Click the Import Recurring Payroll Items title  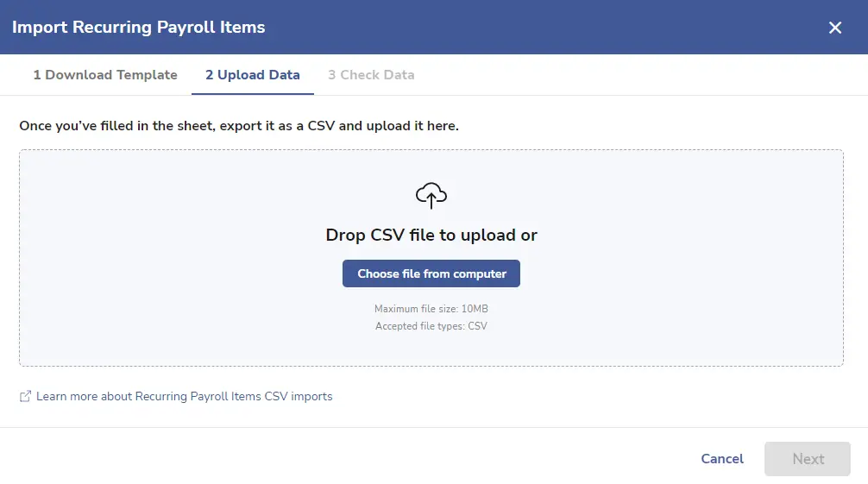click(138, 27)
